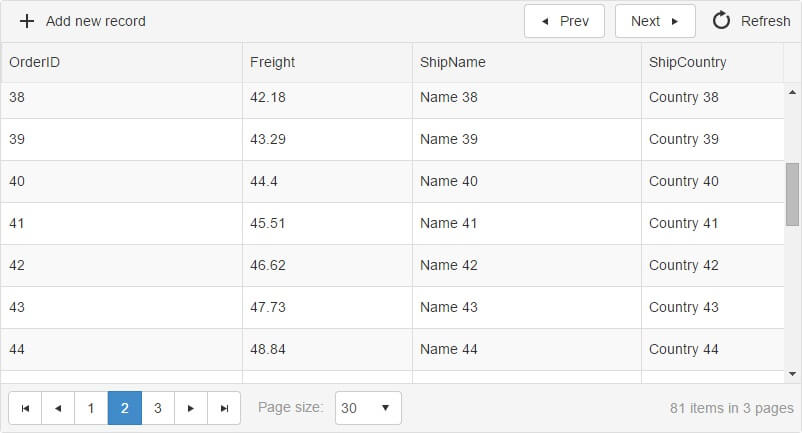The height and width of the screenshot is (433, 802).
Task: Select page 1 in the pager
Action: tap(91, 408)
